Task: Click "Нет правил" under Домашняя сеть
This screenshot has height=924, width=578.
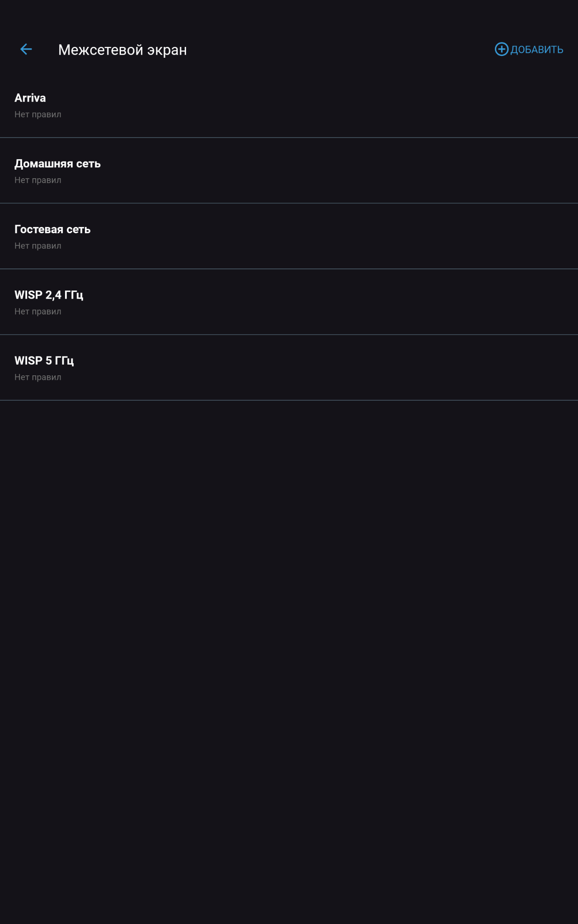Action: [x=38, y=180]
